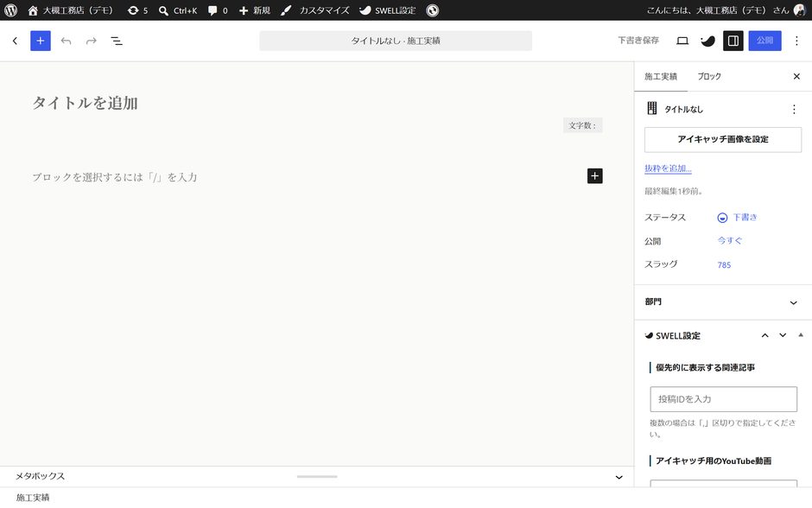Screen dimensions: 812x508
Task: Open SWELL設定 in the admin bar
Action: pos(387,10)
